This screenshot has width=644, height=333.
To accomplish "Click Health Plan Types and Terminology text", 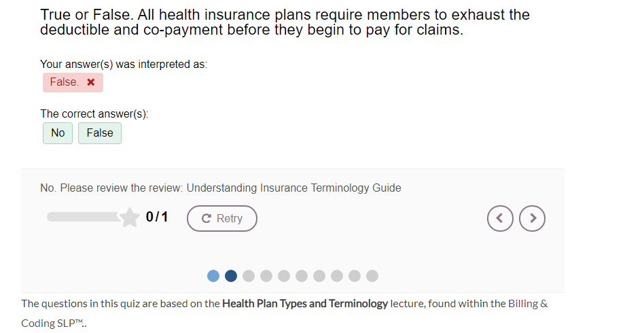I will coord(305,304).
